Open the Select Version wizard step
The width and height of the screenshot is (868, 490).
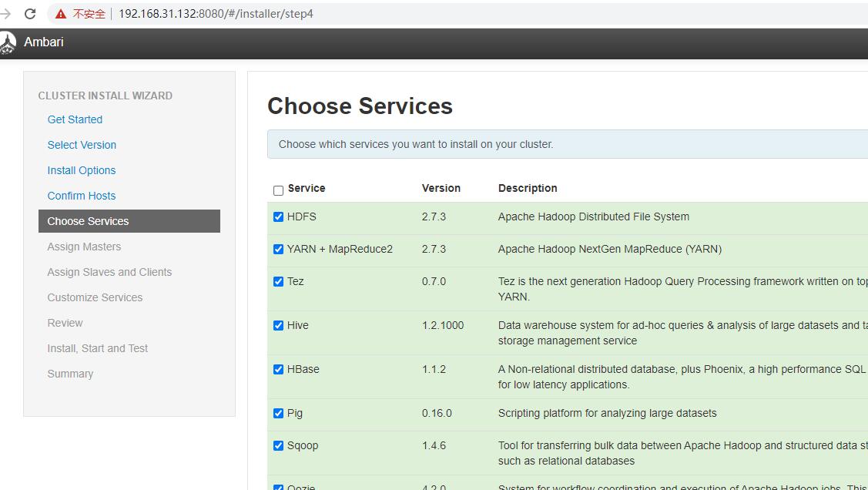pyautogui.click(x=82, y=145)
